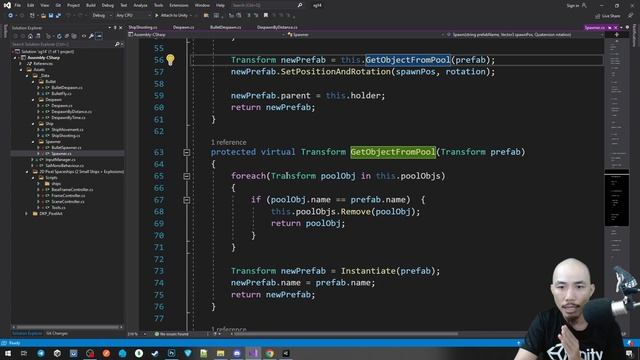The height and width of the screenshot is (360, 640).
Task: Click the Navigate Backward toolbar icon
Action: pos(11,16)
